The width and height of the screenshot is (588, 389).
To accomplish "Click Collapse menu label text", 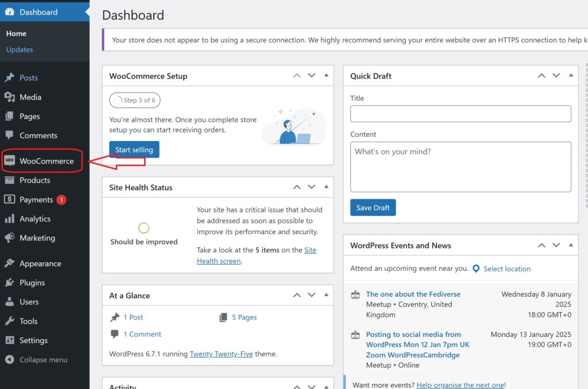I will click(x=44, y=360).
